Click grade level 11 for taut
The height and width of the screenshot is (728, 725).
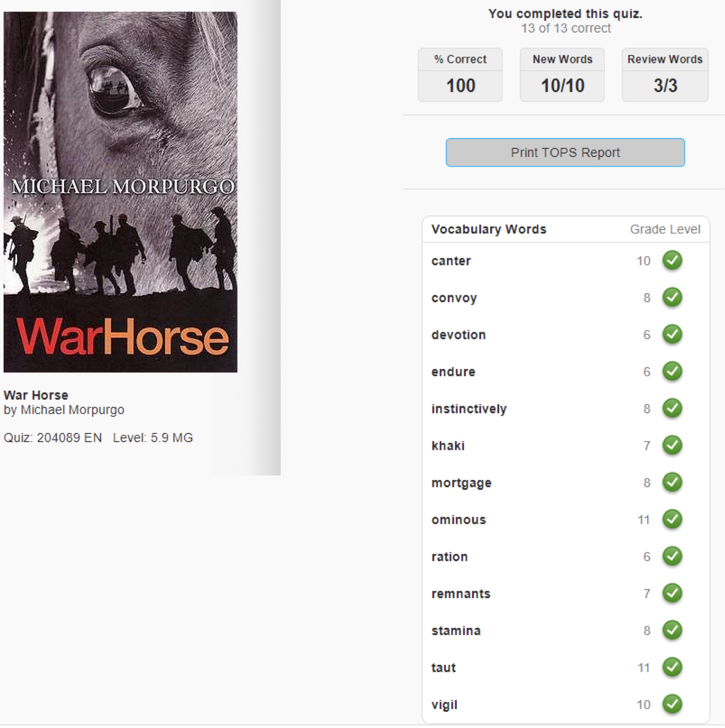(x=644, y=667)
